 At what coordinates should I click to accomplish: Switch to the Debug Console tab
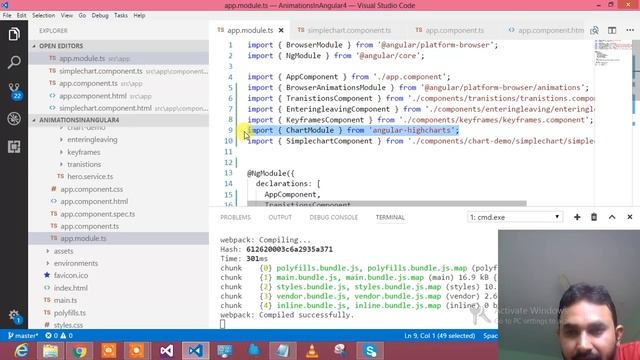(333, 218)
